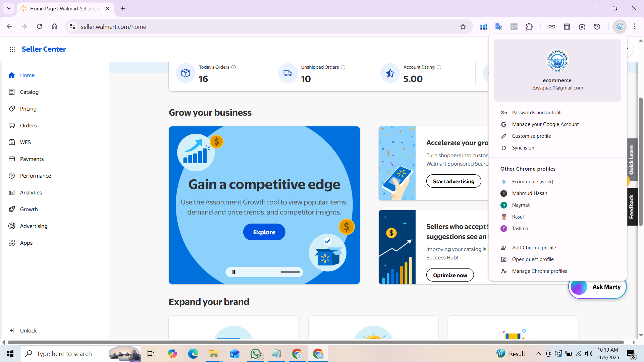Open the apps grid icon beside Seller Center
Image resolution: width=644 pixels, height=362 pixels.
[x=13, y=49]
